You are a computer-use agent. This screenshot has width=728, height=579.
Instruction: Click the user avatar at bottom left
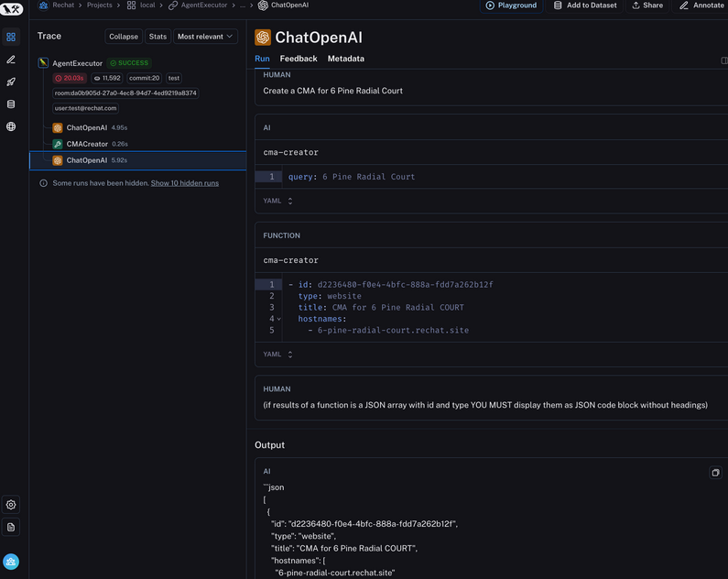(x=11, y=562)
